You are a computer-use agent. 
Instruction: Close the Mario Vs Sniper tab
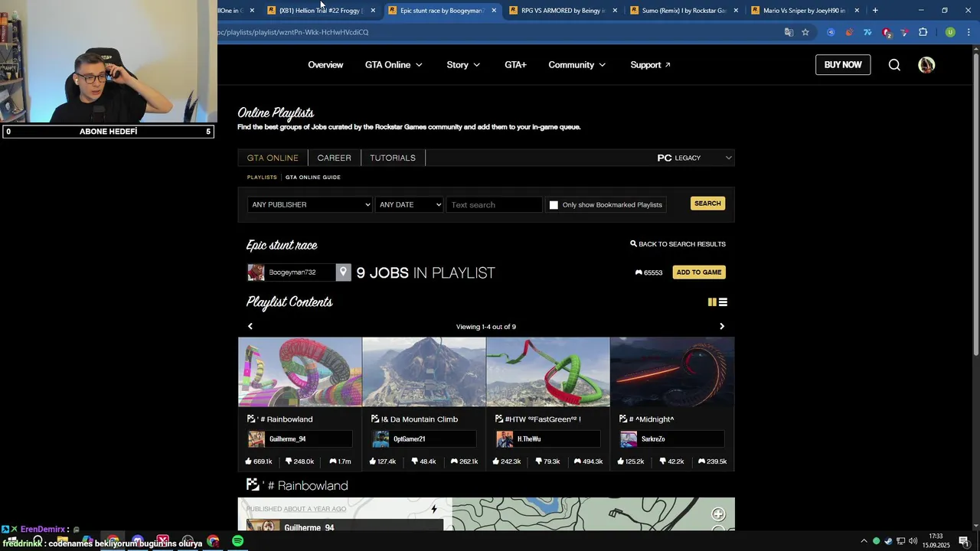(x=857, y=11)
